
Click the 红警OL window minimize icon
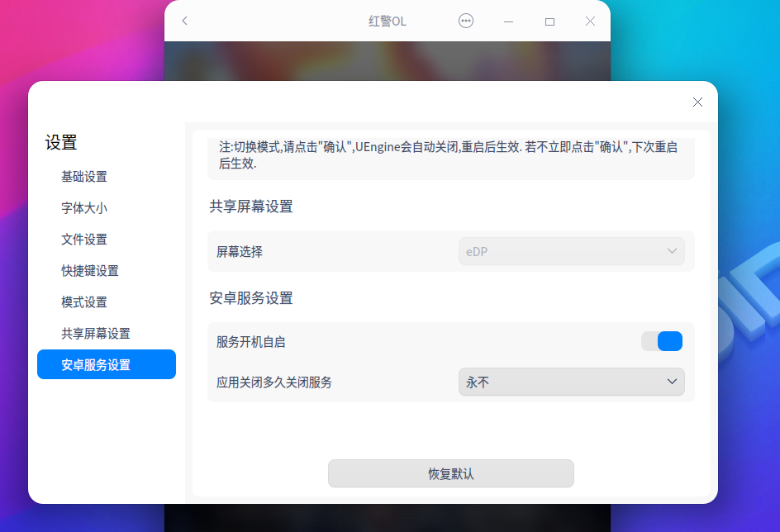[x=507, y=21]
